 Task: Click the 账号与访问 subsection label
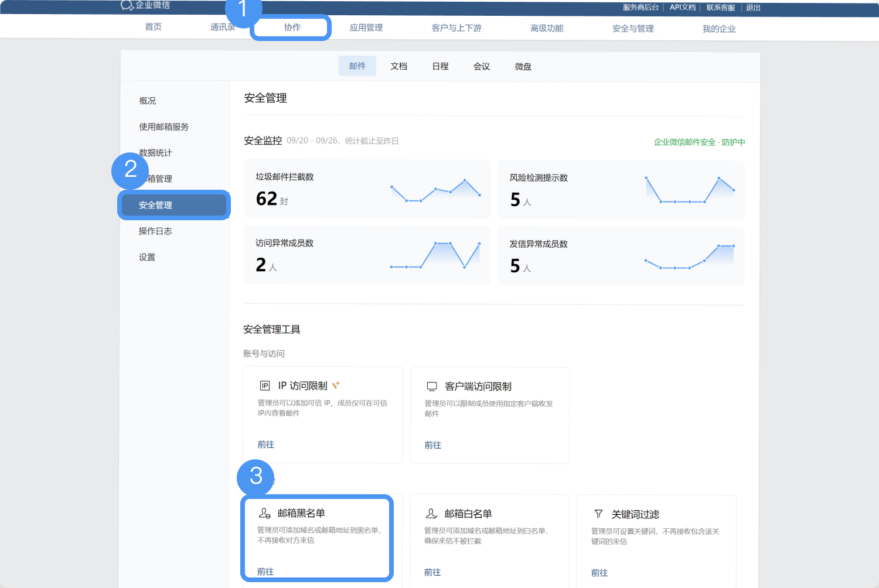[264, 354]
